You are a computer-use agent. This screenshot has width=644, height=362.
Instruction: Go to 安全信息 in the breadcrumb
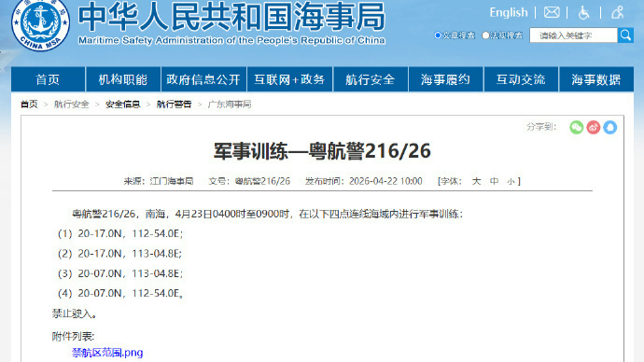(x=123, y=104)
